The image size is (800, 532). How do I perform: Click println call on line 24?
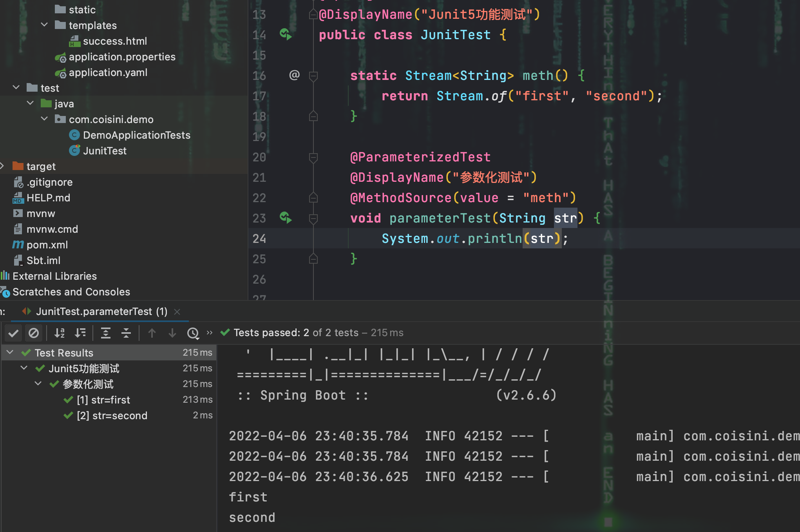[495, 239]
